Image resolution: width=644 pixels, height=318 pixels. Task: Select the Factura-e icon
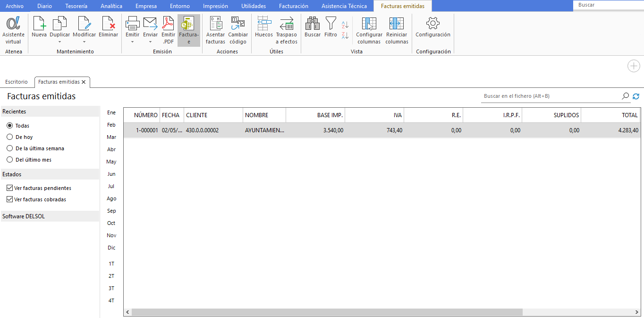pyautogui.click(x=189, y=31)
